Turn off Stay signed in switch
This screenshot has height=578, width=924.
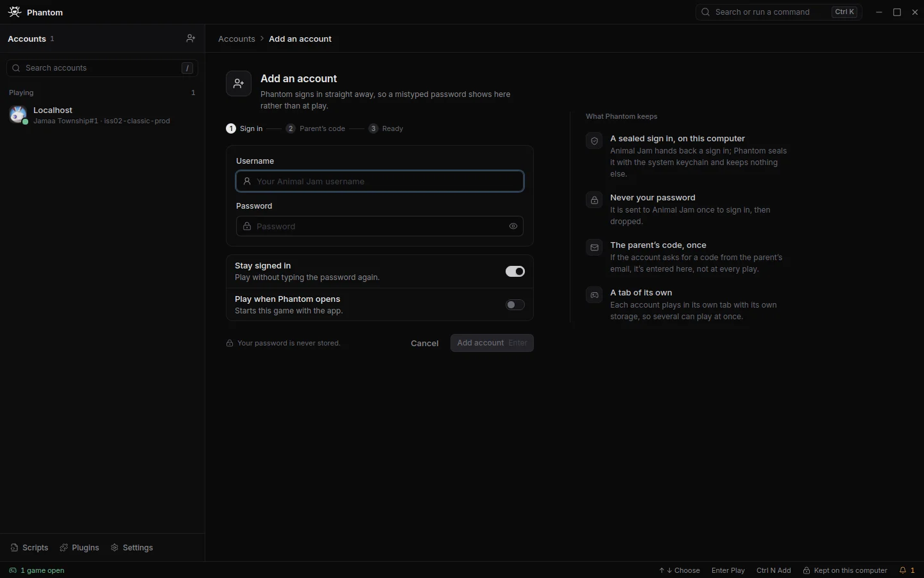pyautogui.click(x=515, y=272)
